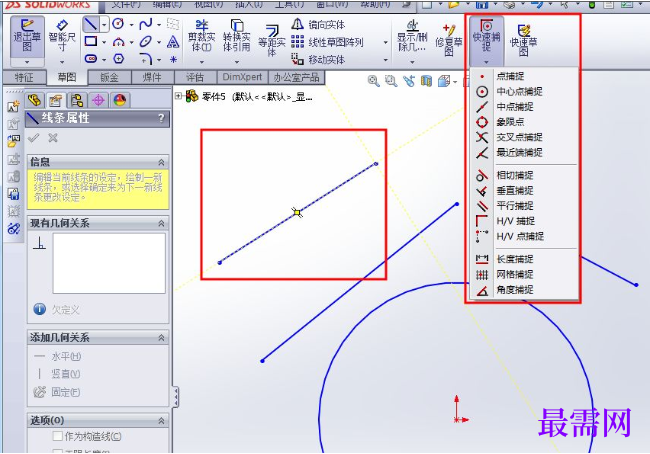Image resolution: width=650 pixels, height=454 pixels.
Task: Switch to the 办公室产品 tab
Action: (x=296, y=78)
